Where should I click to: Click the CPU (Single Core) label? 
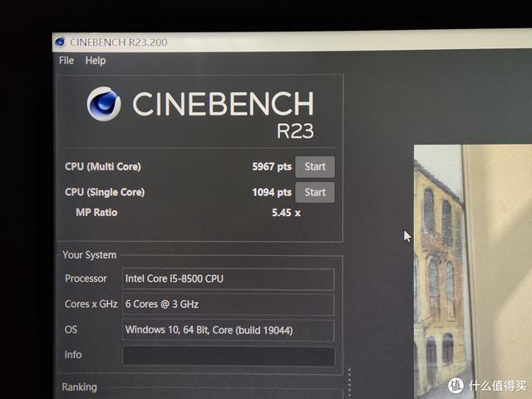click(x=105, y=192)
